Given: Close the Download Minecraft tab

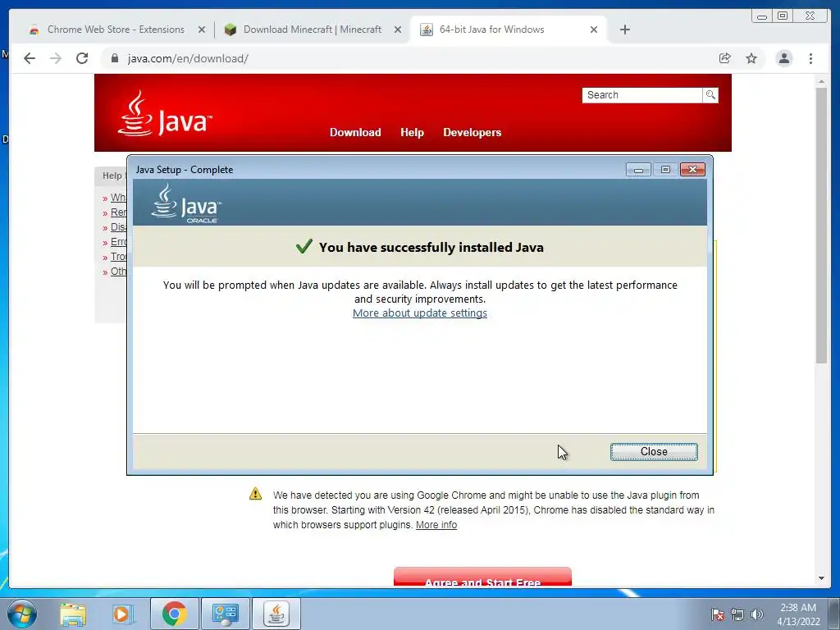Looking at the screenshot, I should coord(398,30).
